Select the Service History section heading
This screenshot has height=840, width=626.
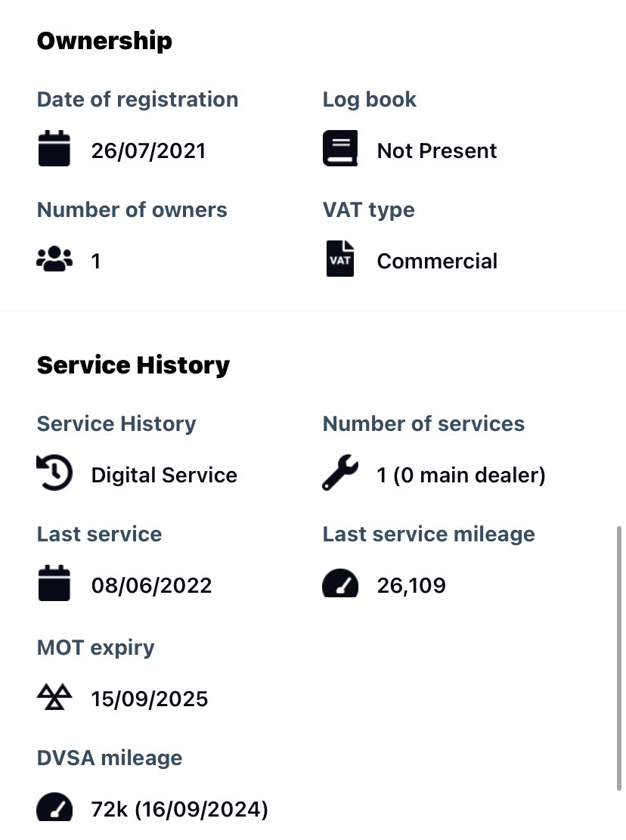[x=133, y=365]
